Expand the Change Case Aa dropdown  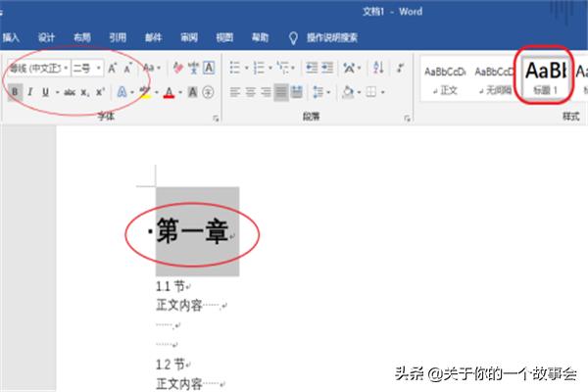click(151, 69)
